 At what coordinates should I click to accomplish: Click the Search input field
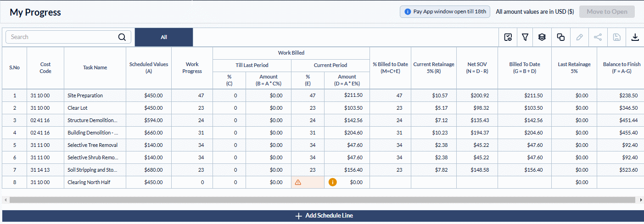[62, 37]
